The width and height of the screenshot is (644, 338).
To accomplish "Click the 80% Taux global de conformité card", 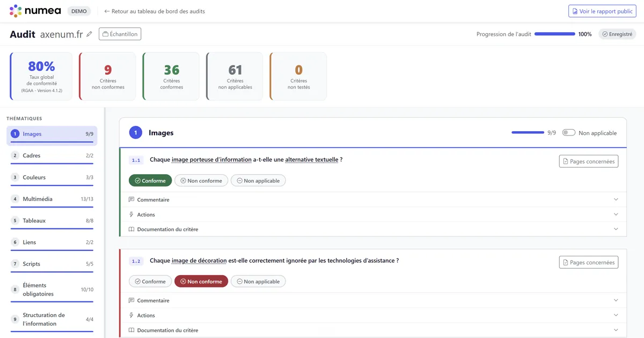I will [x=41, y=76].
